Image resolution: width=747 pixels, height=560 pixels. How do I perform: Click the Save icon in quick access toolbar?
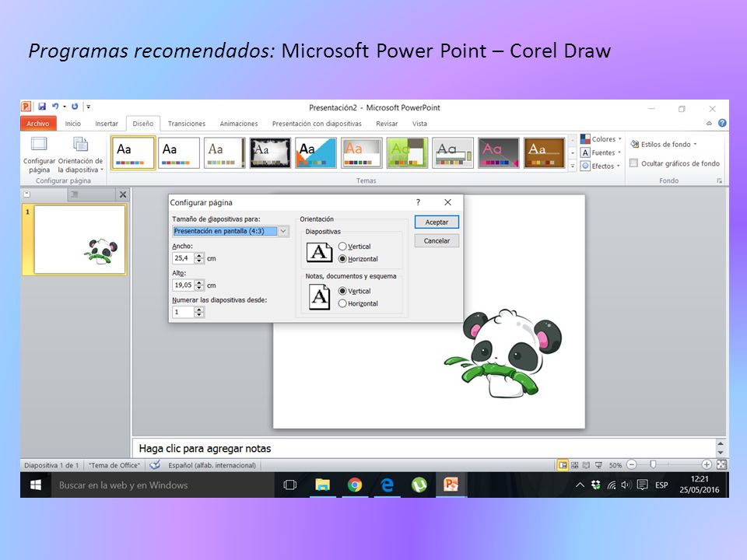click(42, 107)
